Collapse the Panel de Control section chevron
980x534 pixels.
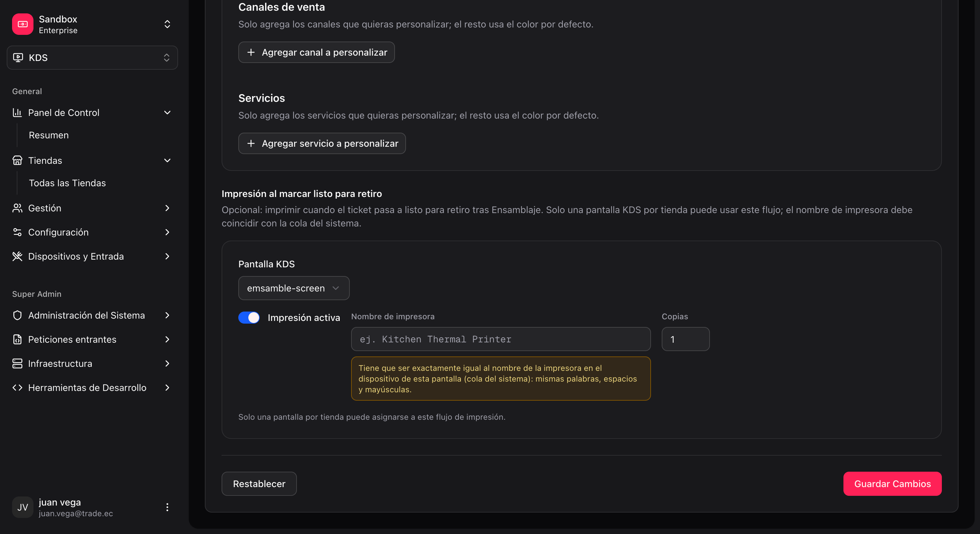167,112
